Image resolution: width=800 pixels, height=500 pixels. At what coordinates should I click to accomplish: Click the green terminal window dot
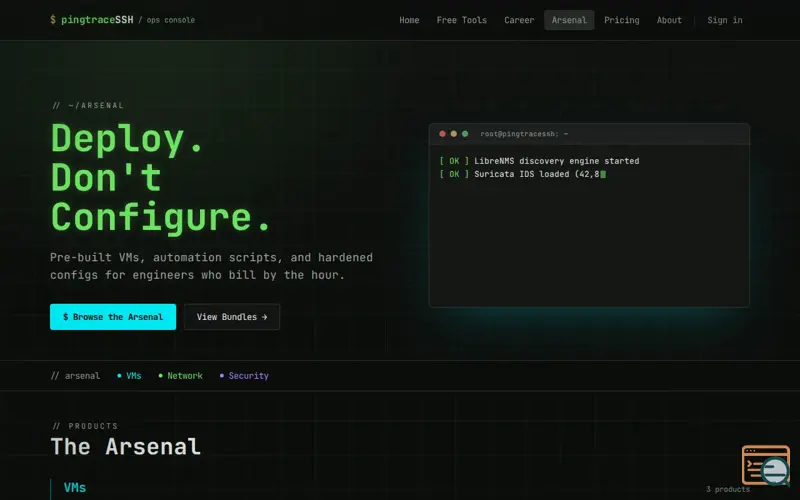[465, 134]
